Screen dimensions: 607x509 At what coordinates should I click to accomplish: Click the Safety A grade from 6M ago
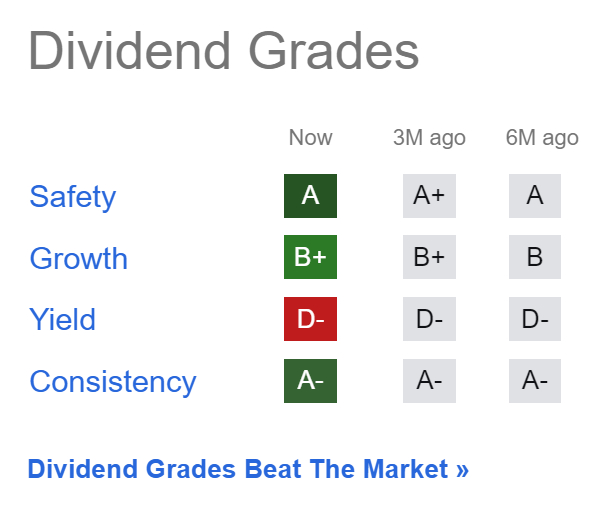pyautogui.click(x=535, y=196)
